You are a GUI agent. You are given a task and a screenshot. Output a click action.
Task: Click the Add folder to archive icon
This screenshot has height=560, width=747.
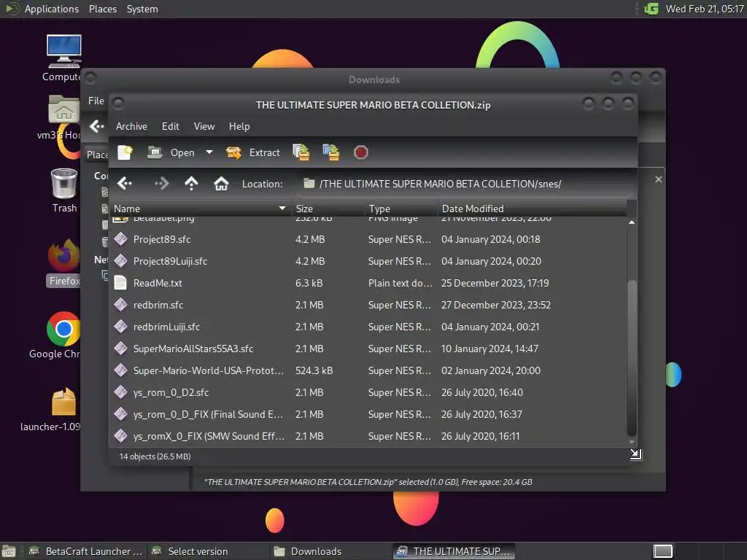tap(331, 152)
